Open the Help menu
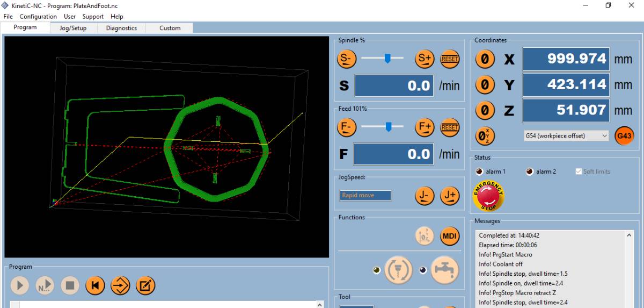The width and height of the screenshot is (644, 308). [117, 17]
